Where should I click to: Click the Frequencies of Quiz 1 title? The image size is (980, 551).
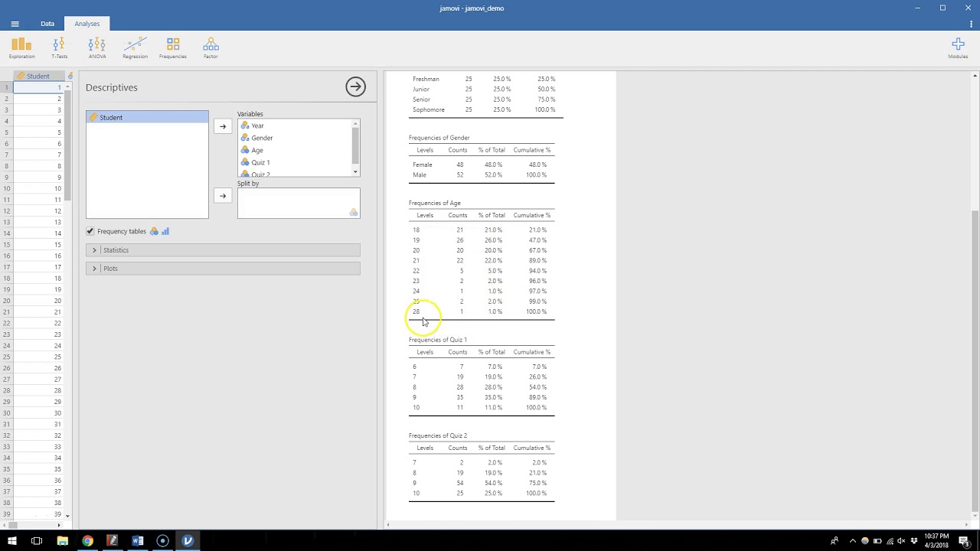[437, 340]
